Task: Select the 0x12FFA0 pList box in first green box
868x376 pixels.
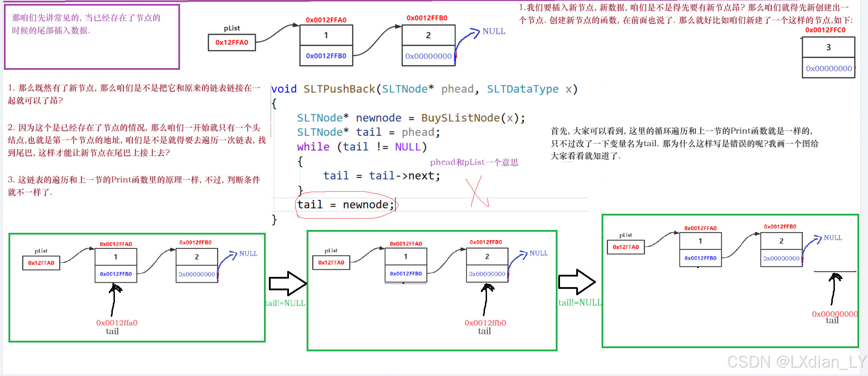Action: pyautogui.click(x=41, y=263)
